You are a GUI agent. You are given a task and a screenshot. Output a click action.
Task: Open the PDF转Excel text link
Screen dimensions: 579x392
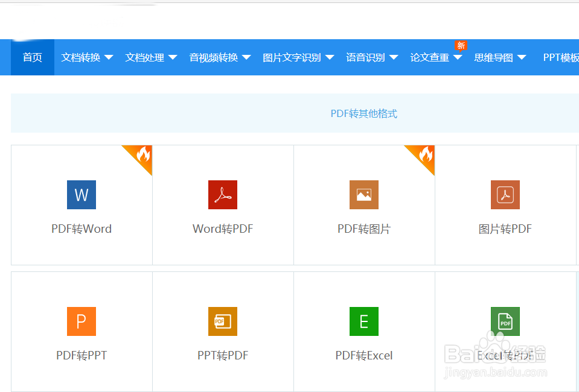[x=364, y=355]
